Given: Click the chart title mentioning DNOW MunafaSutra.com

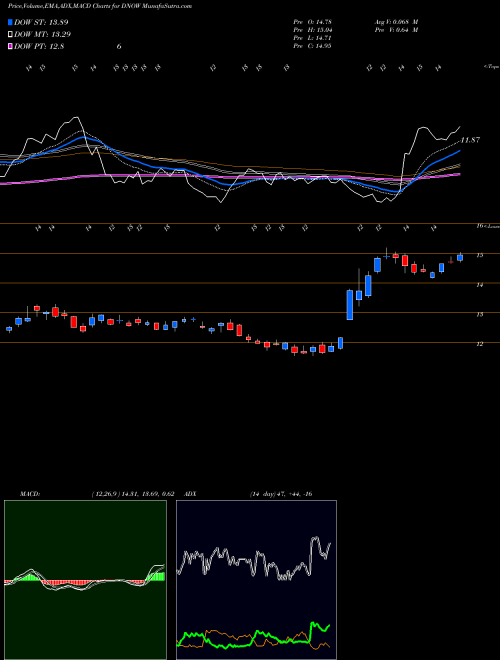Looking at the screenshot, I should point(100,6).
